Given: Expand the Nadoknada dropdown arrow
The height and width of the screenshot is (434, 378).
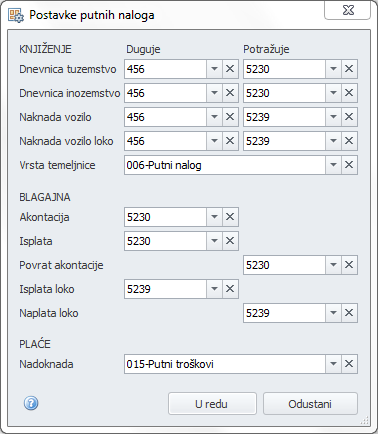Looking at the screenshot, I should click(333, 364).
